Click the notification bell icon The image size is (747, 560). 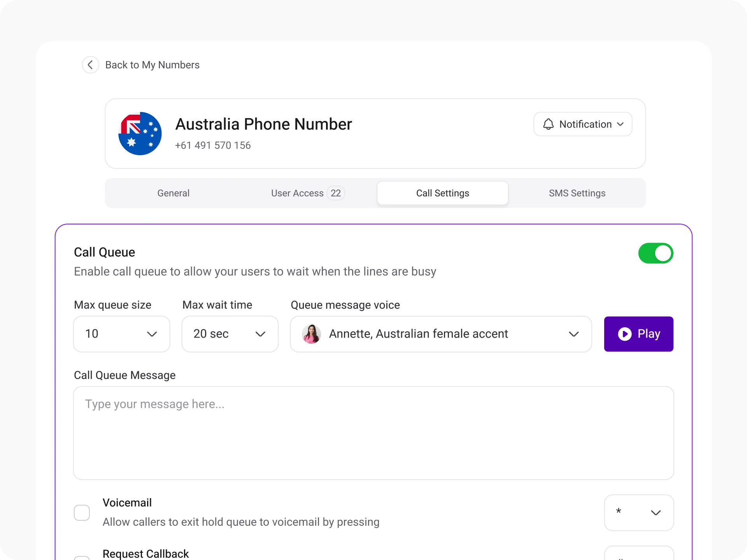point(548,124)
